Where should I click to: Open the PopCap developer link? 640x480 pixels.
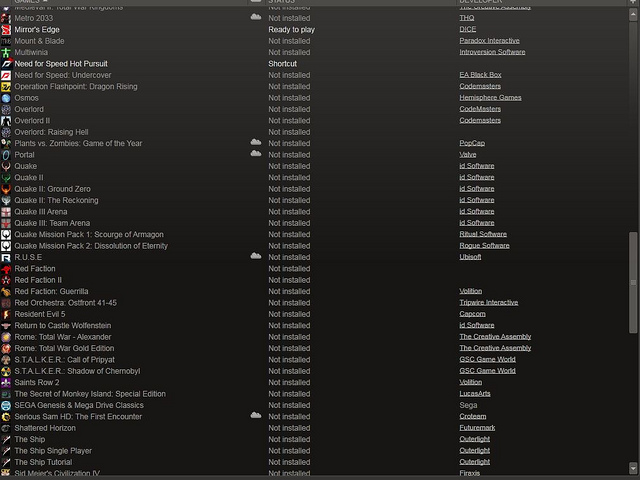coord(472,143)
